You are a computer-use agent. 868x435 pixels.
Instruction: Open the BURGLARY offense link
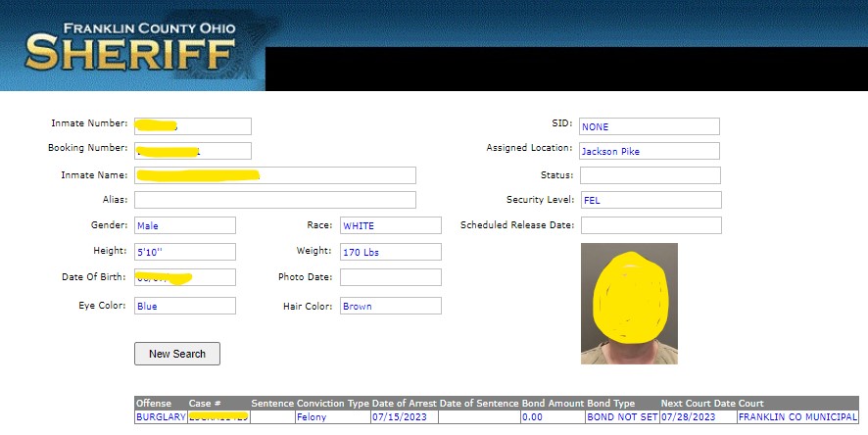161,416
